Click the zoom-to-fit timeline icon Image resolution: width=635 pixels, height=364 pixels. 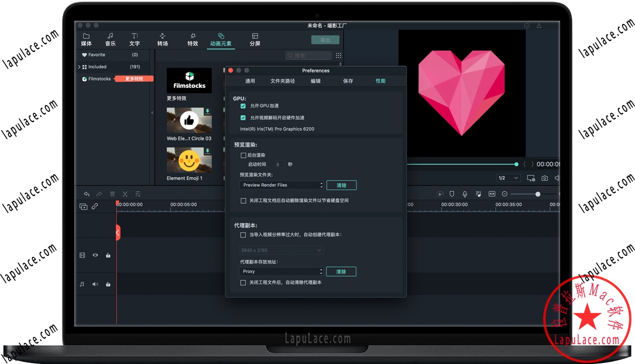click(491, 194)
